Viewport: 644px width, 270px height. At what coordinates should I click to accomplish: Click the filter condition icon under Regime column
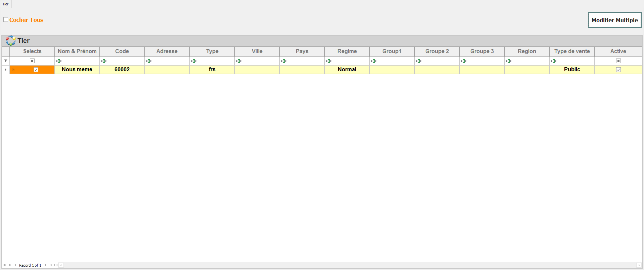pos(329,61)
